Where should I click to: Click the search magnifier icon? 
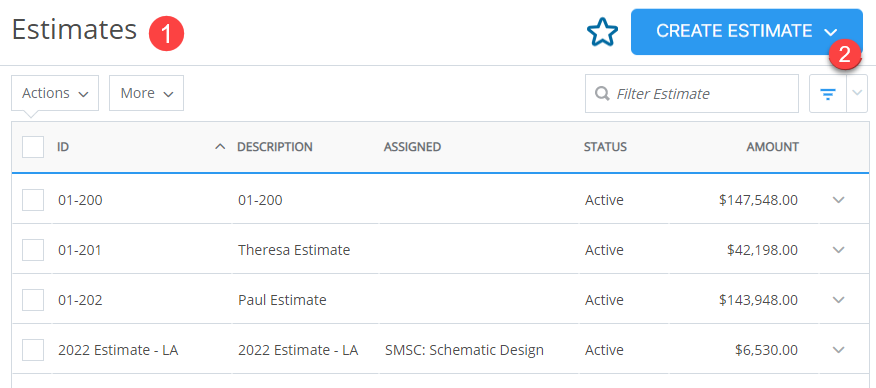pos(602,93)
